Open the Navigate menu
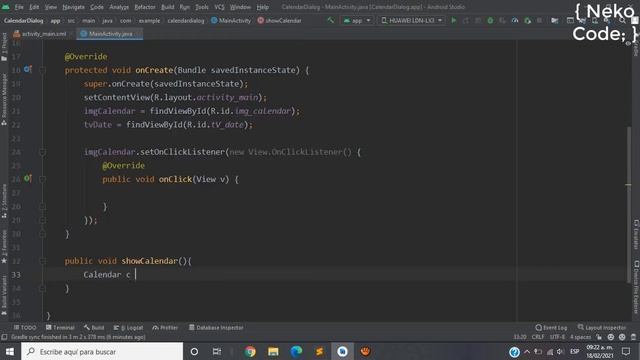 tap(73, 7)
